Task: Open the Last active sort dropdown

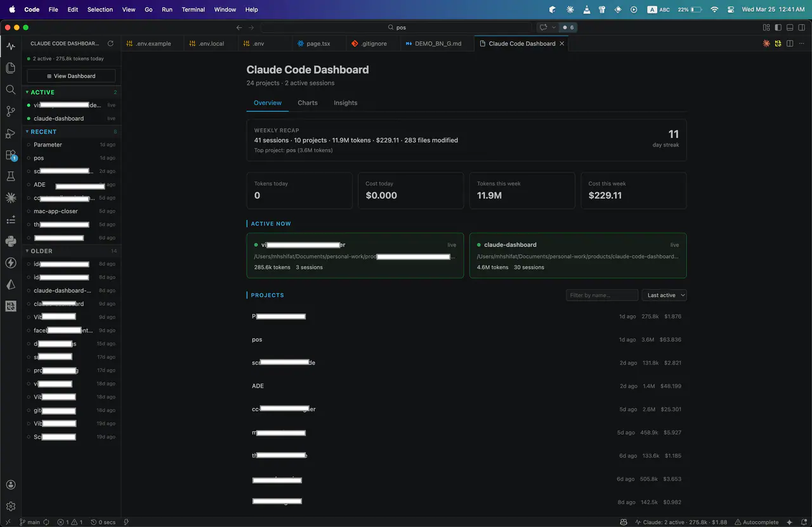Action: tap(664, 295)
